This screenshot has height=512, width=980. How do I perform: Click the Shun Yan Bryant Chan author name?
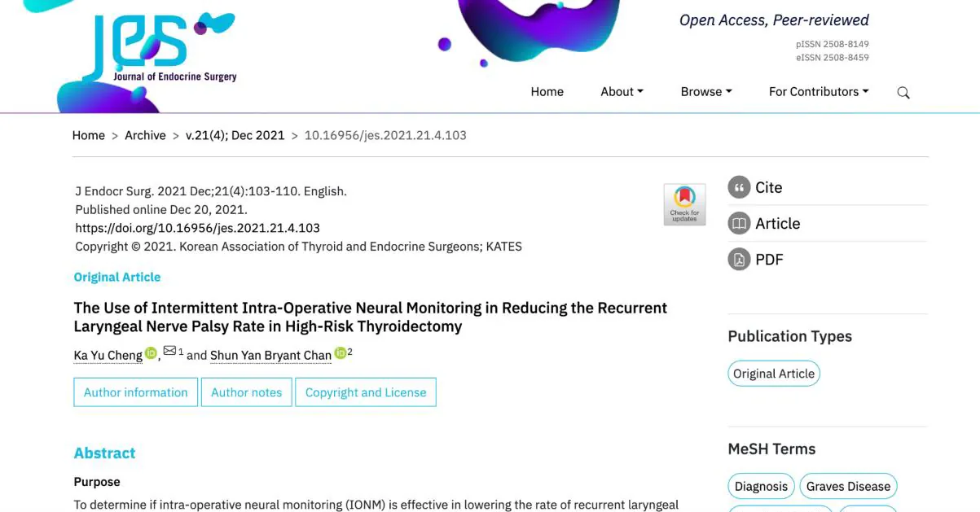270,355
